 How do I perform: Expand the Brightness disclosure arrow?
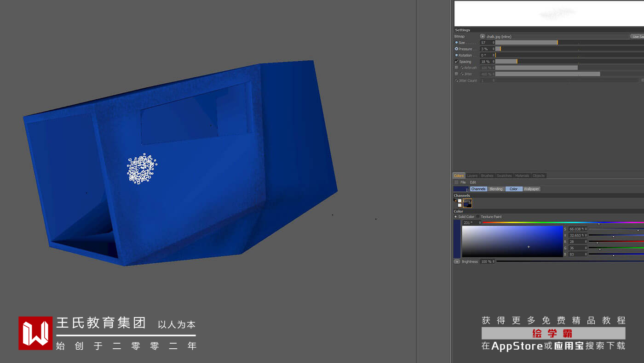(x=457, y=261)
